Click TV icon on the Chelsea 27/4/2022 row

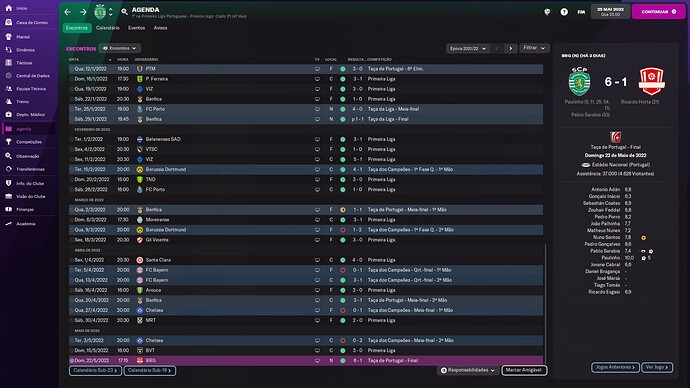[317, 310]
